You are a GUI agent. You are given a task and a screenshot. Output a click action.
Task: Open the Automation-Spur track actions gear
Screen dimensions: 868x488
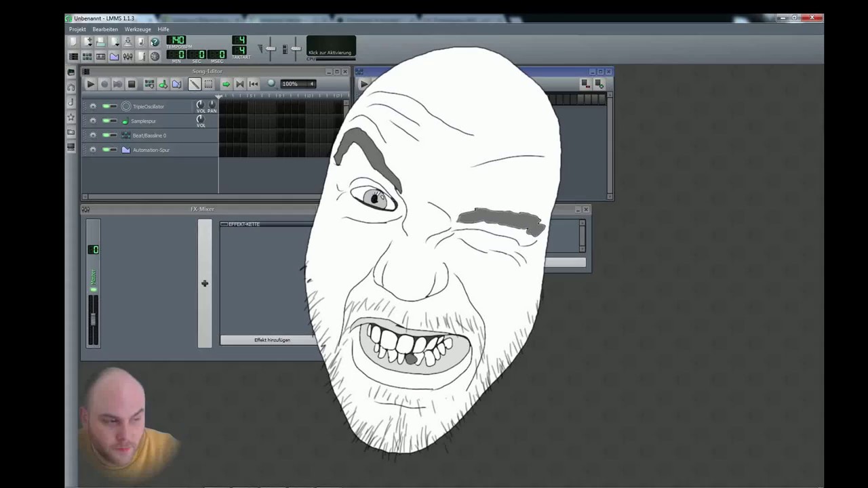pos(93,150)
